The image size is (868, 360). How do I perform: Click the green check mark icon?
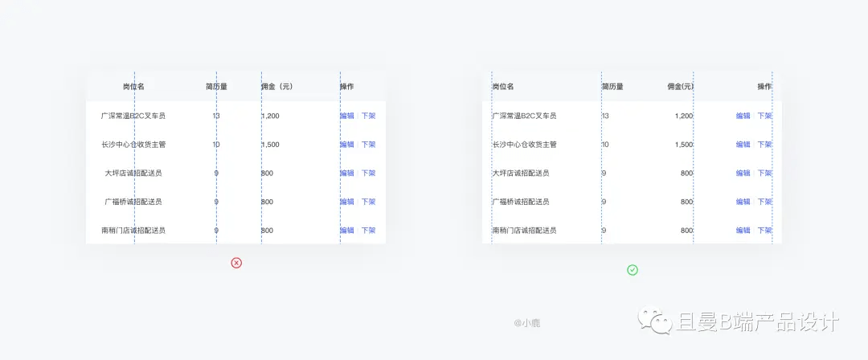click(633, 270)
